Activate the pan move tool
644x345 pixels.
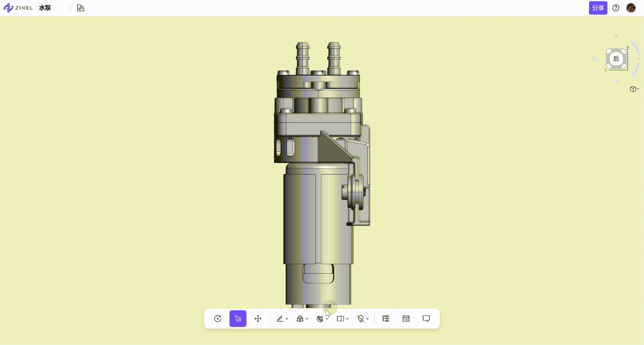point(258,318)
